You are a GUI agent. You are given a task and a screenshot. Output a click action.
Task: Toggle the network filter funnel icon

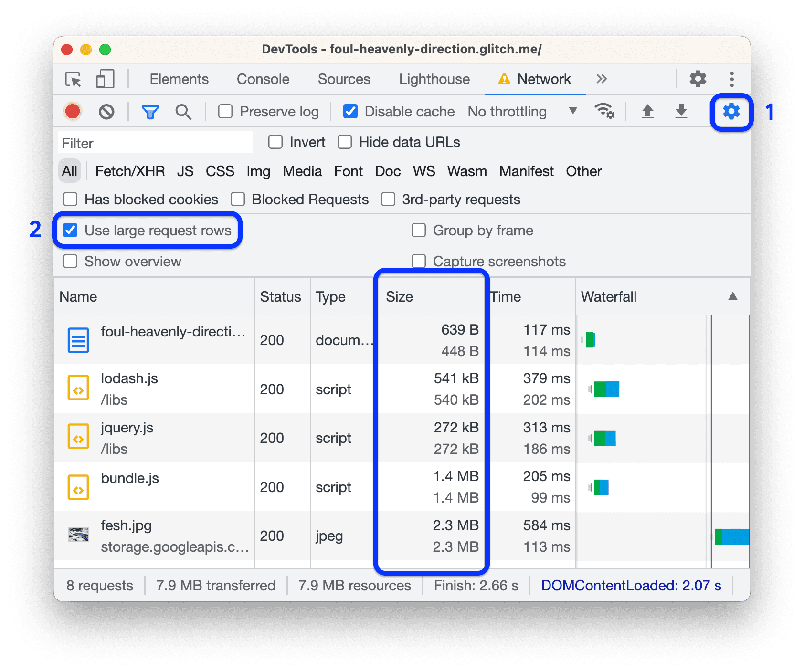pyautogui.click(x=150, y=112)
